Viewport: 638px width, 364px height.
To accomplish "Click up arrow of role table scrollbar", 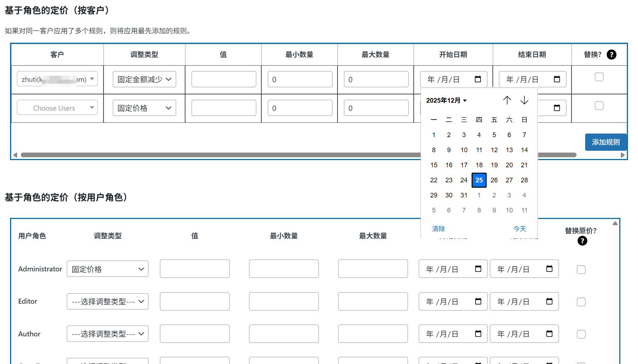I will pos(615,223).
